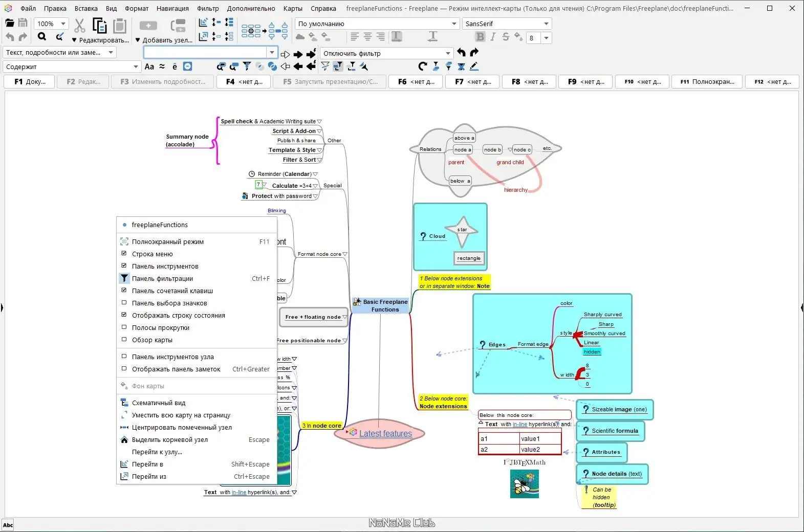Click the edit filter pencil icon
Screen dimensions: 804x532
coord(474,66)
